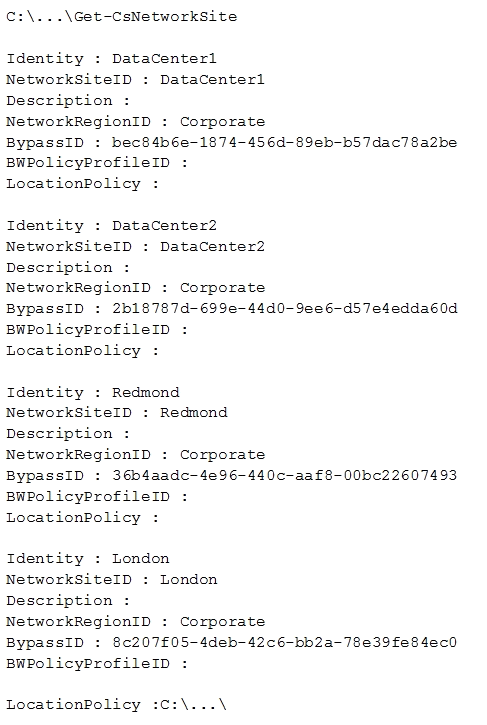Select the BypassID starting with 2b18787d
Screen dimensions: 487x725
tap(284, 308)
